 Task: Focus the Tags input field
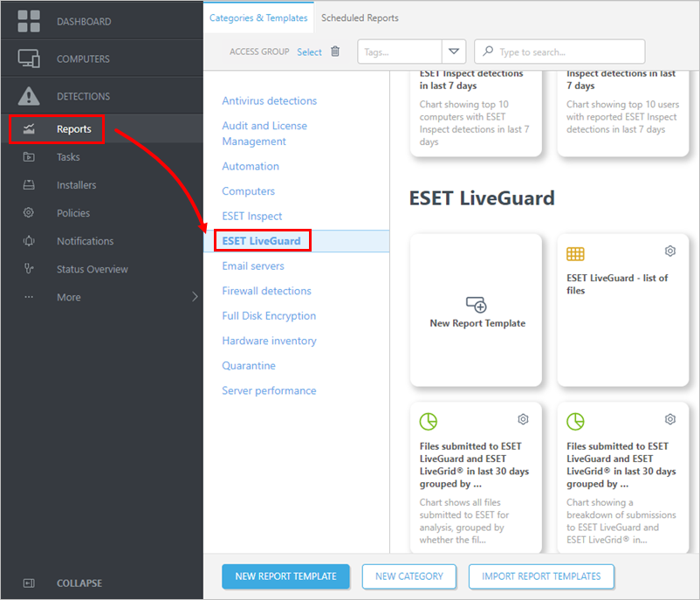[400, 52]
